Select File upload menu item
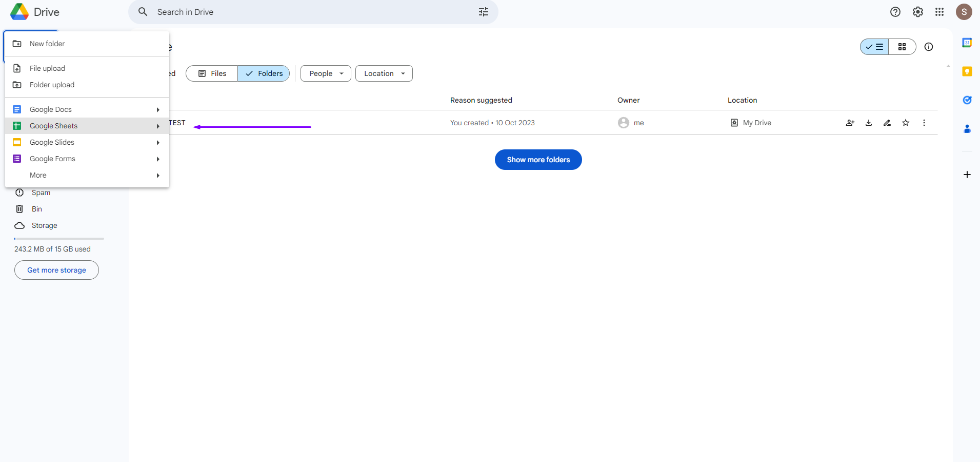 pyautogui.click(x=87, y=68)
